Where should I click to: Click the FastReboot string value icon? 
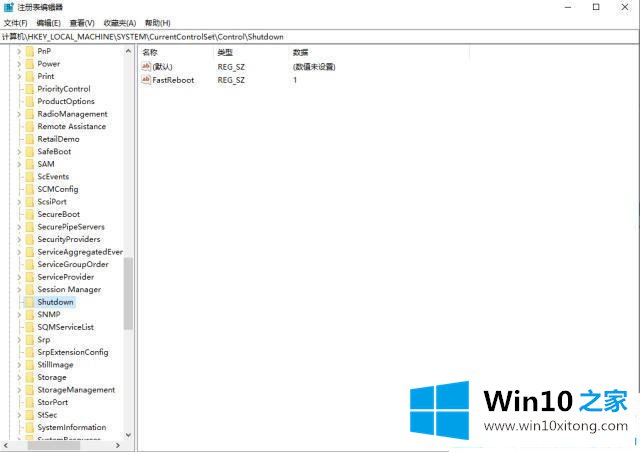pyautogui.click(x=146, y=80)
